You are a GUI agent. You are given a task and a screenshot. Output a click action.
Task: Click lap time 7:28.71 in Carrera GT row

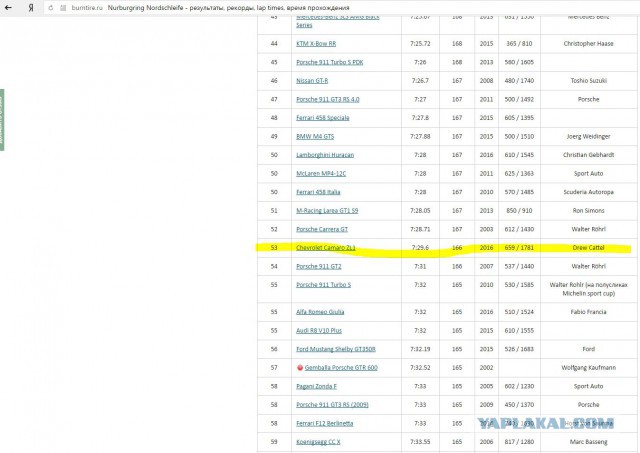coord(420,229)
